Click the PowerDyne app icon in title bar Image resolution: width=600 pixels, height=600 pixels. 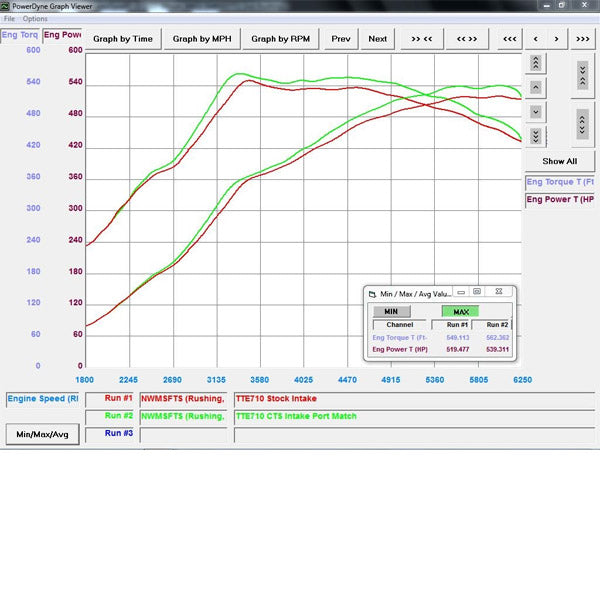[5, 6]
